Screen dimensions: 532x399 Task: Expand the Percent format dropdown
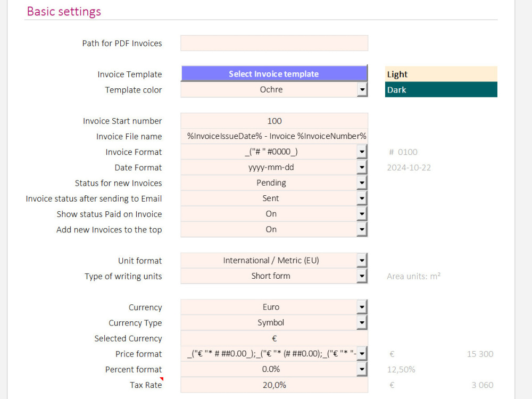[362, 370]
